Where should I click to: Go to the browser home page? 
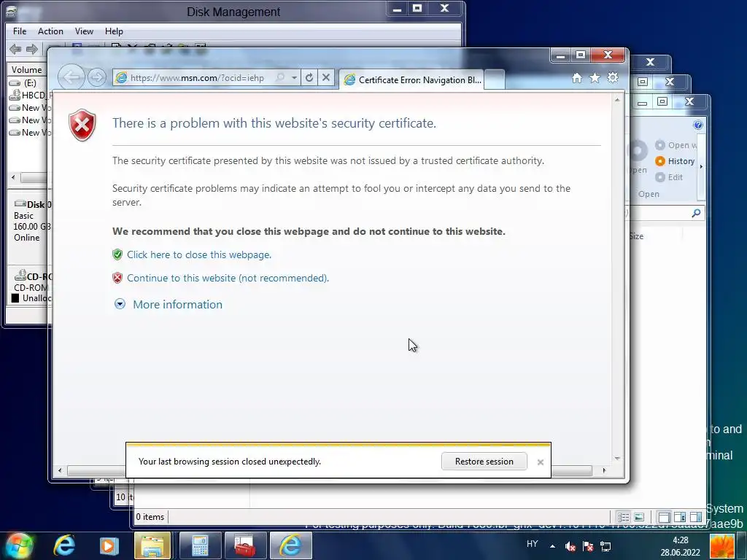pyautogui.click(x=577, y=78)
